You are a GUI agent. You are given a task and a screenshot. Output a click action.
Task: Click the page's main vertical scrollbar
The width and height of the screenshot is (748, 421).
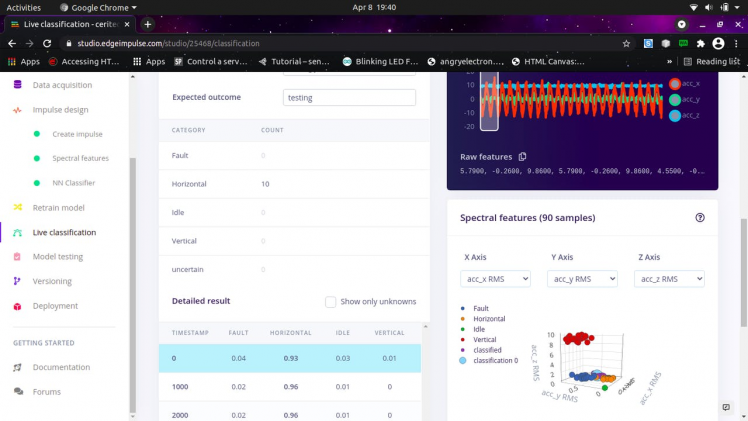point(744,273)
